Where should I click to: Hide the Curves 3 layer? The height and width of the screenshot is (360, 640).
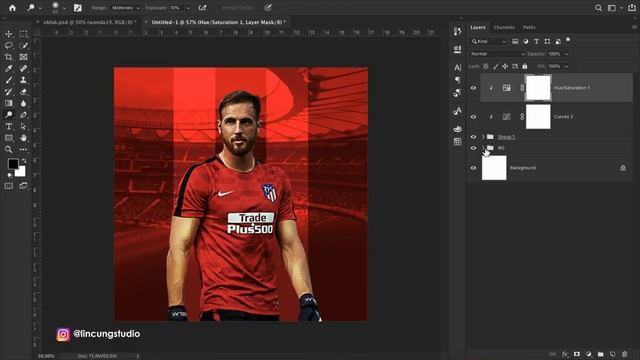coord(473,117)
